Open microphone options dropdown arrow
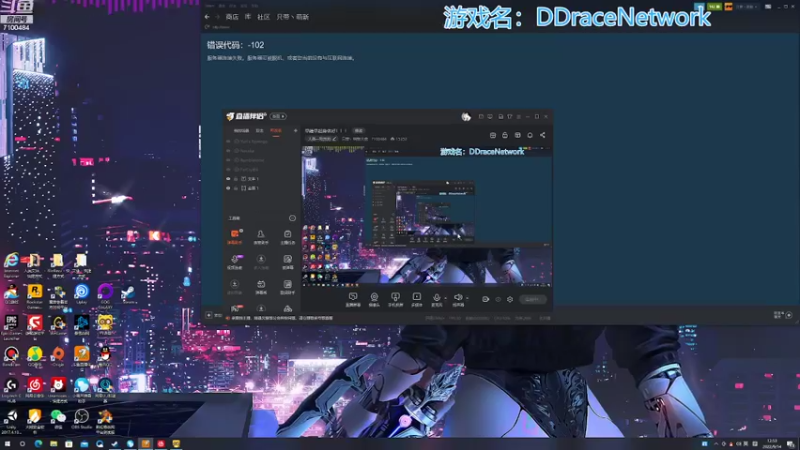The height and width of the screenshot is (450, 800). tap(445, 298)
